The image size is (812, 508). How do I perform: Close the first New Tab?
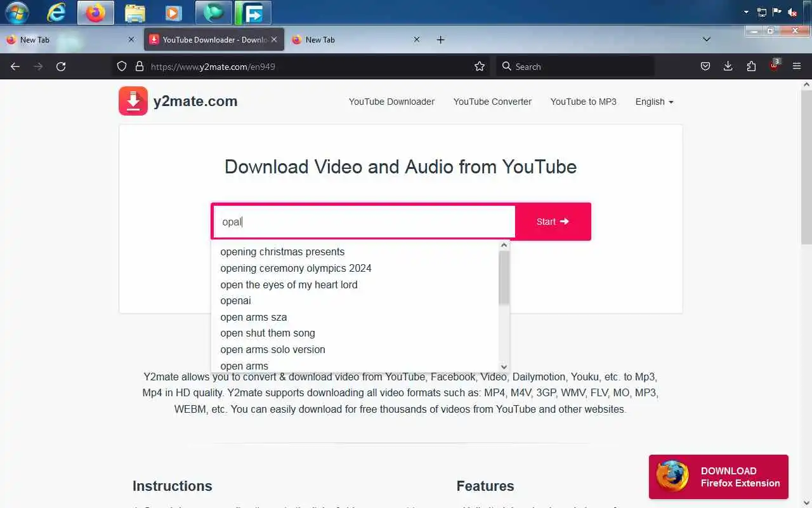(x=131, y=39)
